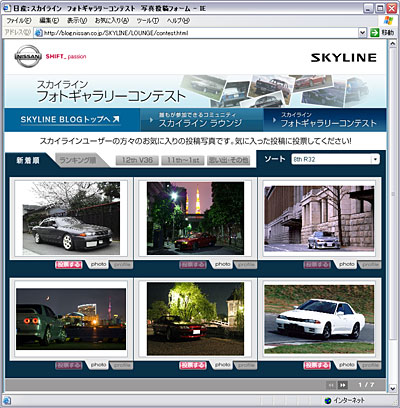Select photo tab under white R32 track photo

[347, 365]
